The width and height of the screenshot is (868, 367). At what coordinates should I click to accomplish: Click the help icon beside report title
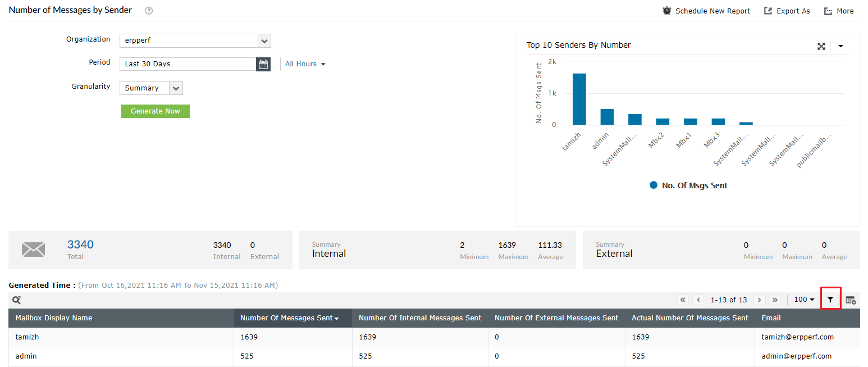pos(149,11)
